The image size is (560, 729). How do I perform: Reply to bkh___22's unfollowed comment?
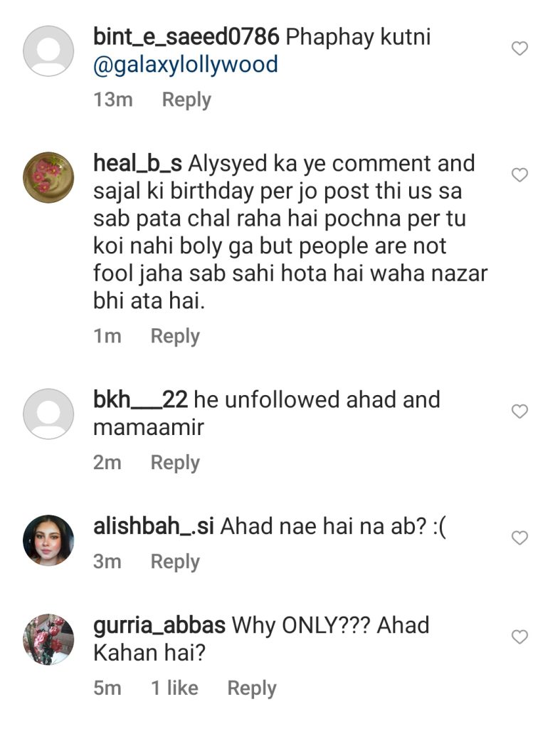pos(175,463)
